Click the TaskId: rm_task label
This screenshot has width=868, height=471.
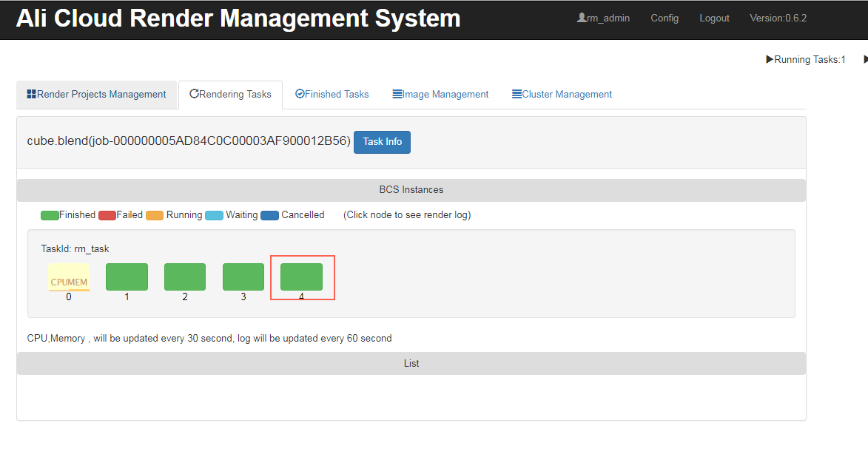[75, 249]
